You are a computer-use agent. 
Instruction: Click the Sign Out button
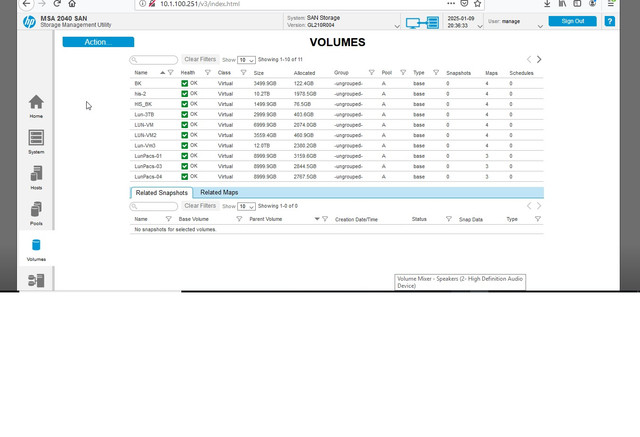pos(572,21)
